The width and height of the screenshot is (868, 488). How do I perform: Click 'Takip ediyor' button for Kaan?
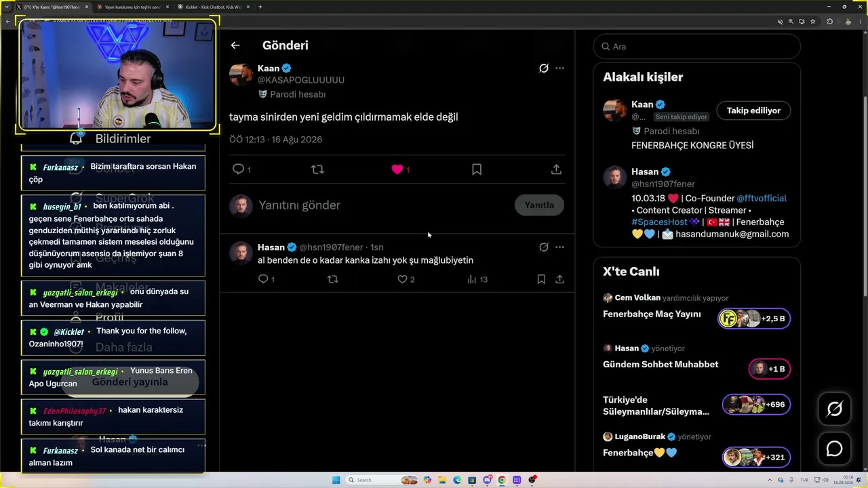click(753, 110)
